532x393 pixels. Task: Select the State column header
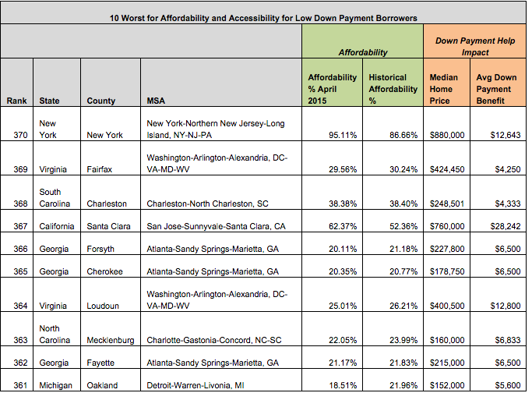[x=49, y=101]
